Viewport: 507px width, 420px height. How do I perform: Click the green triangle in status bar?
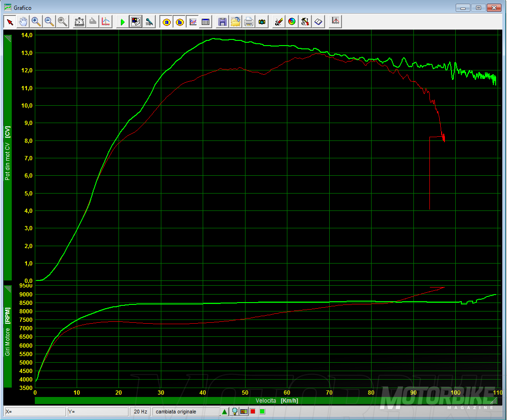(x=224, y=412)
